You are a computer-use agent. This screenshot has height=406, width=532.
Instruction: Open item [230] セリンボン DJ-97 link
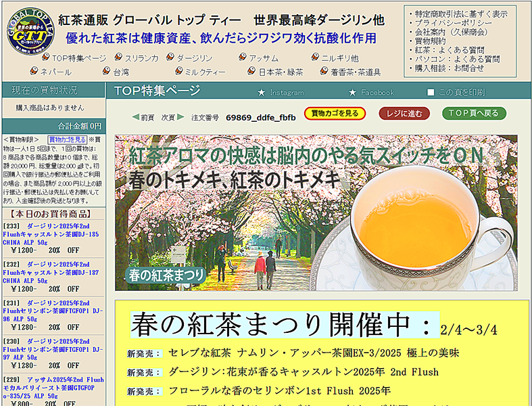[53, 349]
